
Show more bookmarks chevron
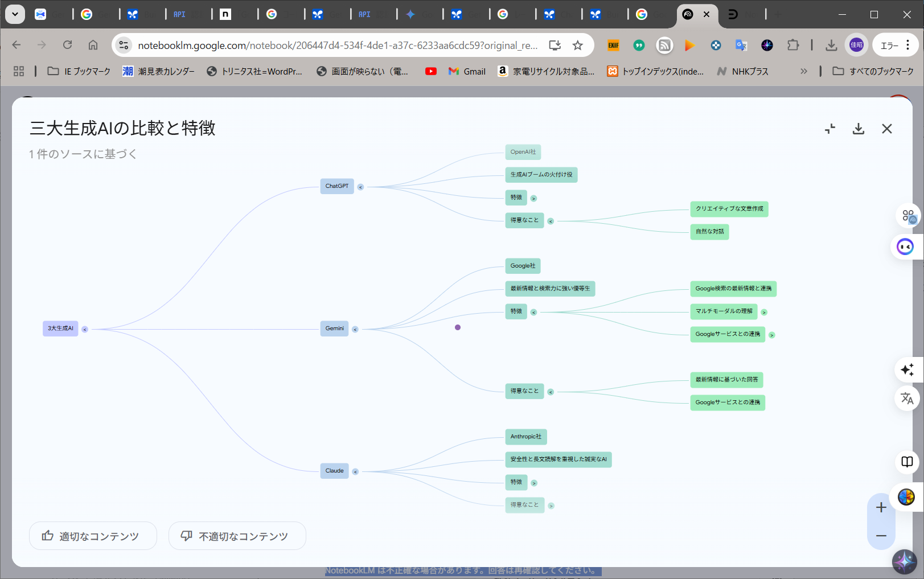pos(804,71)
